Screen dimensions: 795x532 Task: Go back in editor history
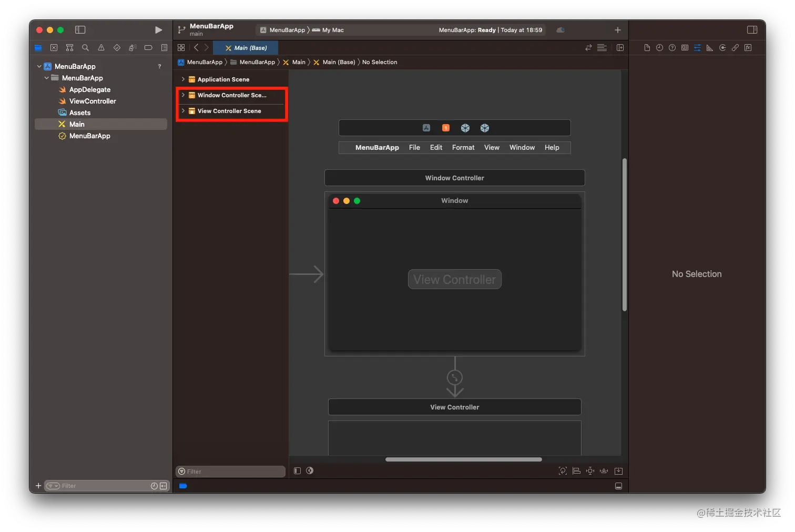[196, 48]
